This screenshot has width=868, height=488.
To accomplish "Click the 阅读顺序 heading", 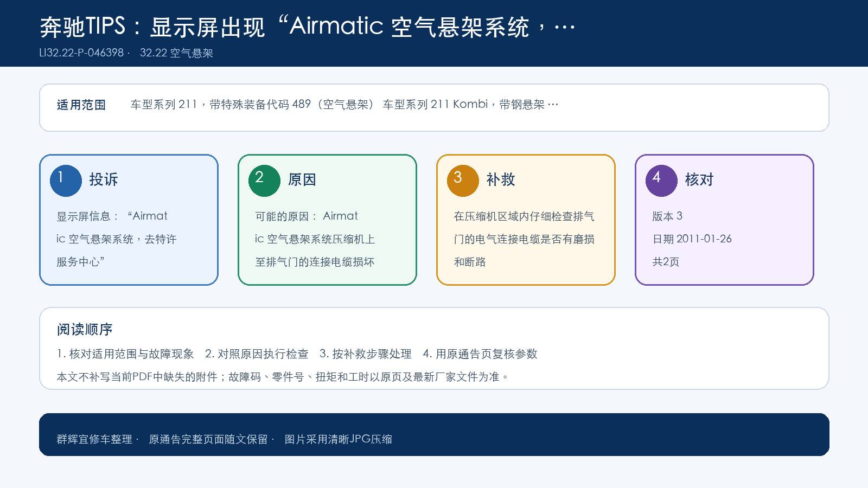I will (x=85, y=329).
